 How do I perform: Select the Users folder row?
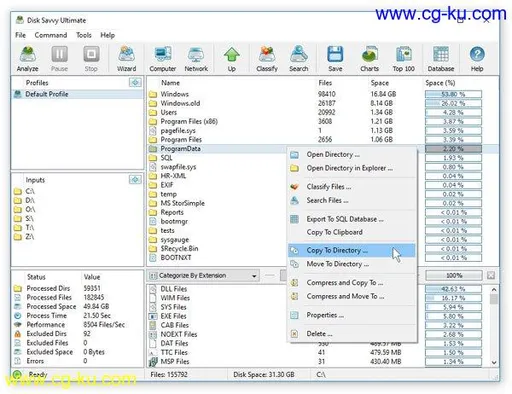[x=323, y=112]
